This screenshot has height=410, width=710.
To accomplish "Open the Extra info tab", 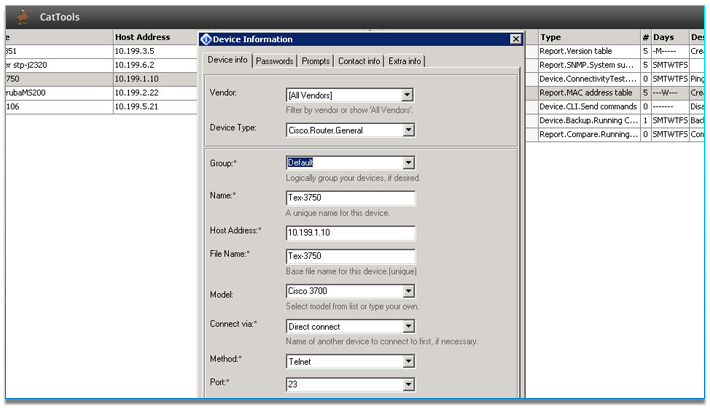I will [x=404, y=61].
